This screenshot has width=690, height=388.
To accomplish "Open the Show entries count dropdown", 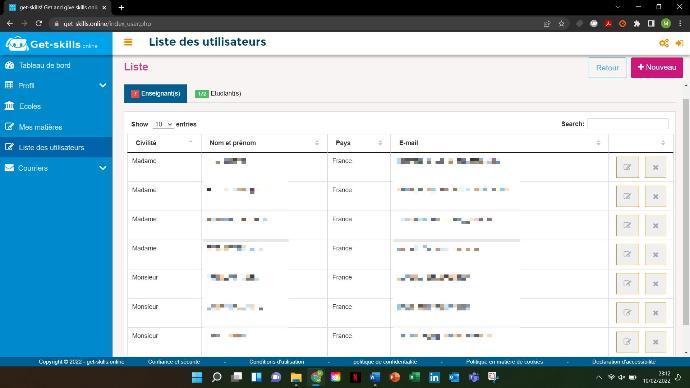I will 163,124.
